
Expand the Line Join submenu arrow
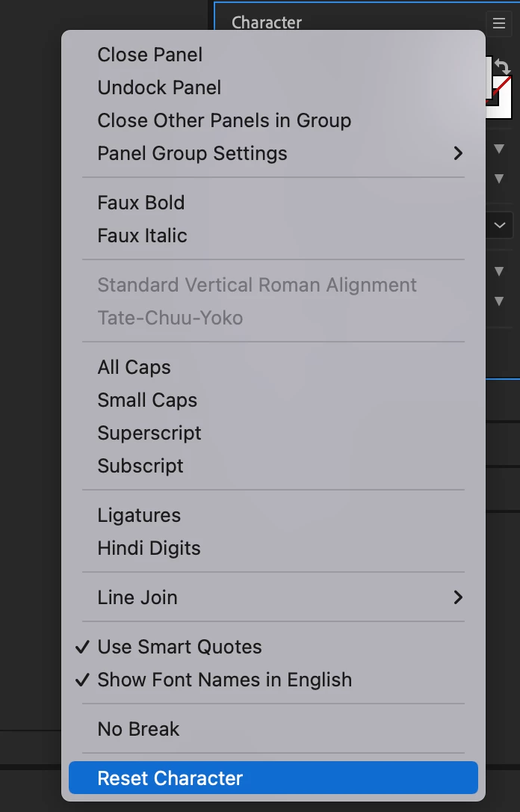tap(458, 597)
